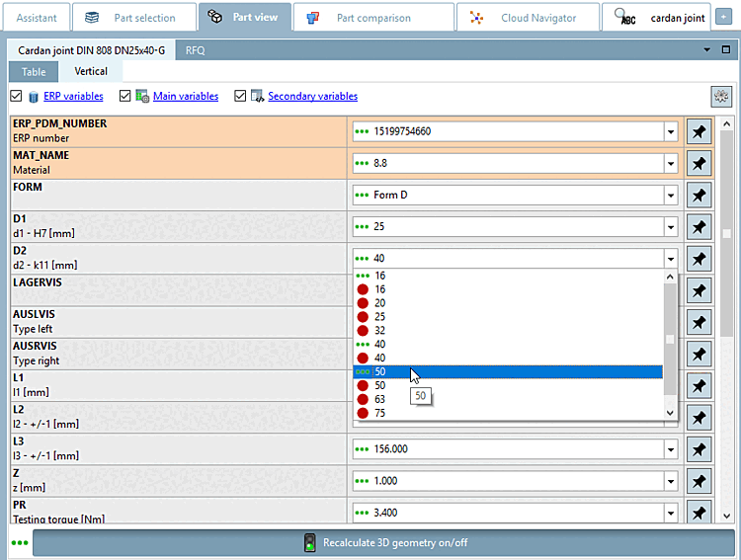The height and width of the screenshot is (560, 741).
Task: Open the FORM Form D dropdown
Action: point(671,196)
